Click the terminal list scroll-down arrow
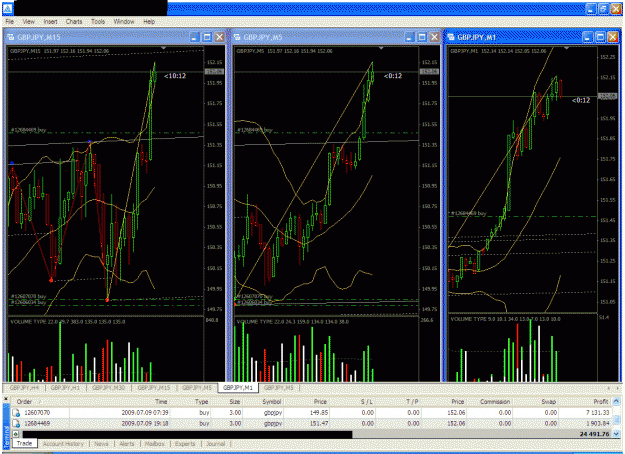Image resolution: width=625 pixels, height=454 pixels. tap(617, 434)
